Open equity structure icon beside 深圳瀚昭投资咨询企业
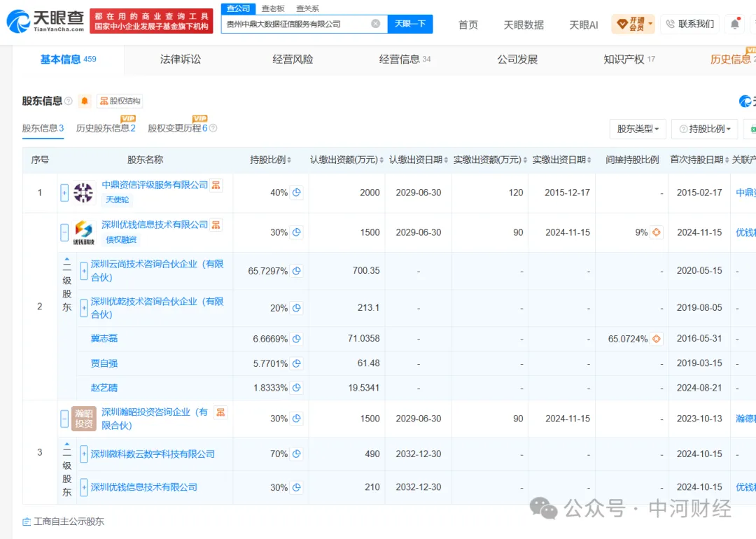Screen dimensions: 756x539 [220, 412]
